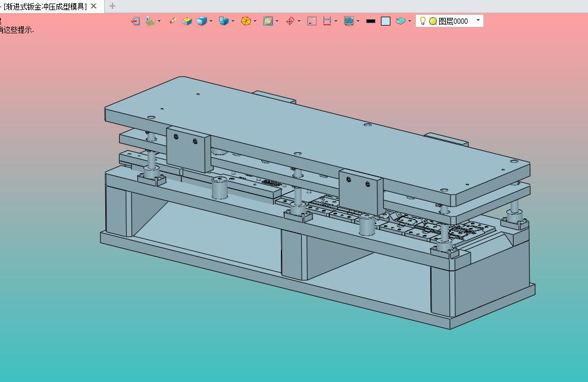Click the sketch plane tool icon
The height and width of the screenshot is (382, 588).
coord(150,21)
